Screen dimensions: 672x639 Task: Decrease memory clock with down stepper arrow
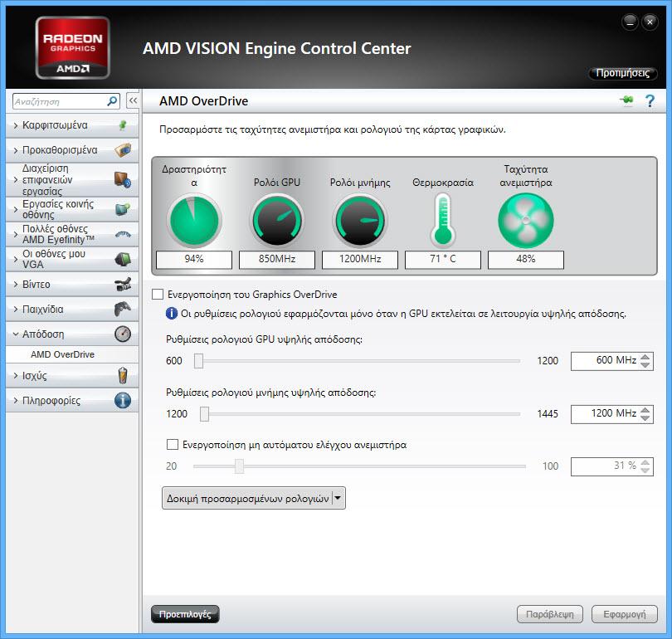pyautogui.click(x=645, y=418)
